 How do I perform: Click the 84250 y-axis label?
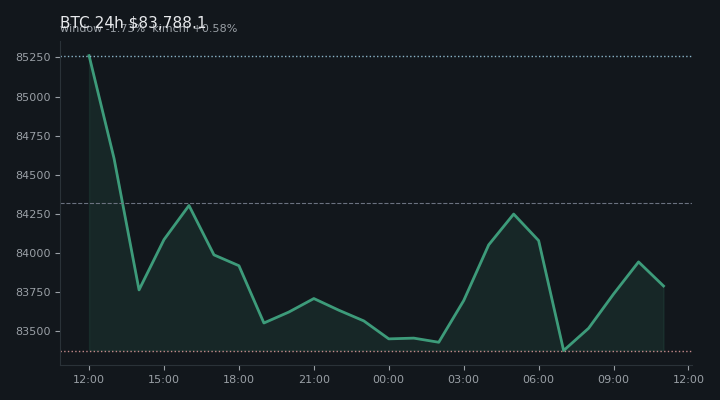click(x=33, y=214)
